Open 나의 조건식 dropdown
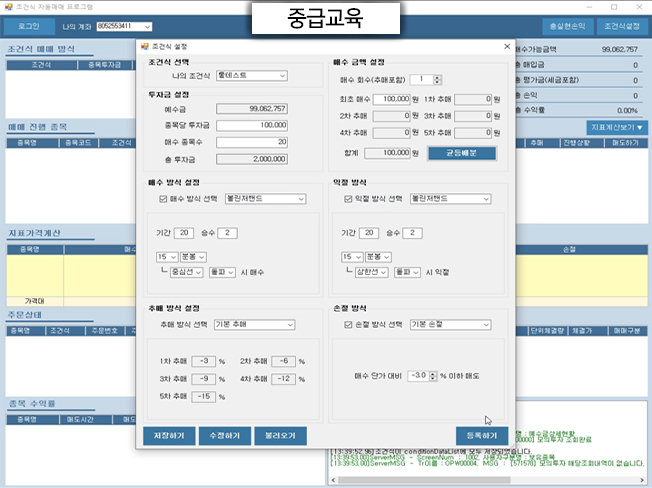This screenshot has width=652, height=488. 252,76
